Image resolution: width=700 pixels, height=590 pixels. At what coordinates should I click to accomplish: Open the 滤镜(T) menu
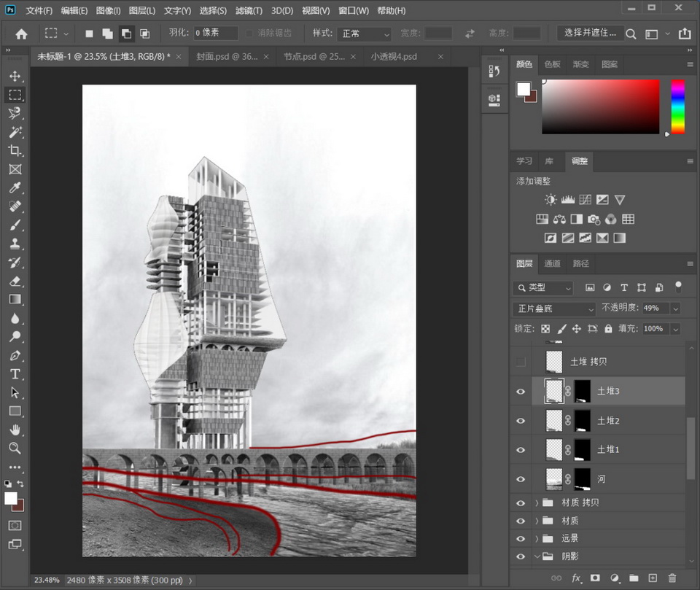(x=249, y=11)
